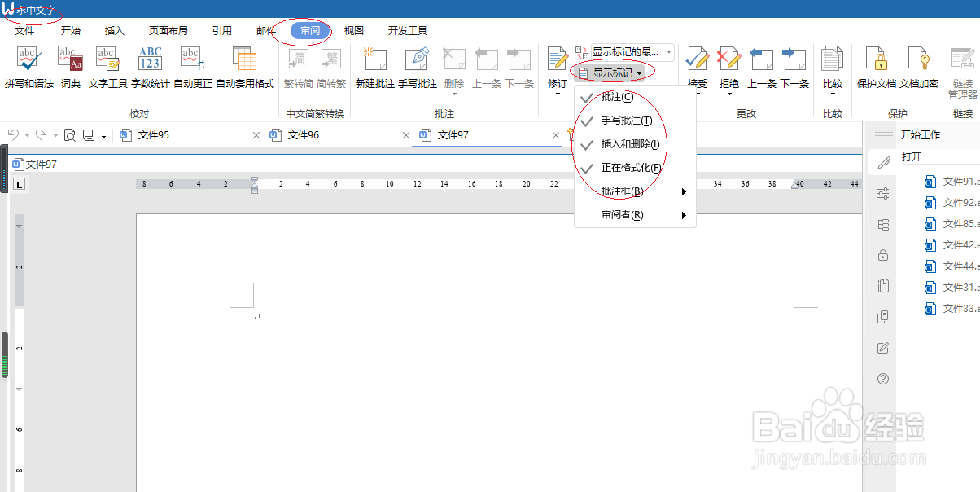Open 拼写和语法 spelling and grammar check

[28, 68]
